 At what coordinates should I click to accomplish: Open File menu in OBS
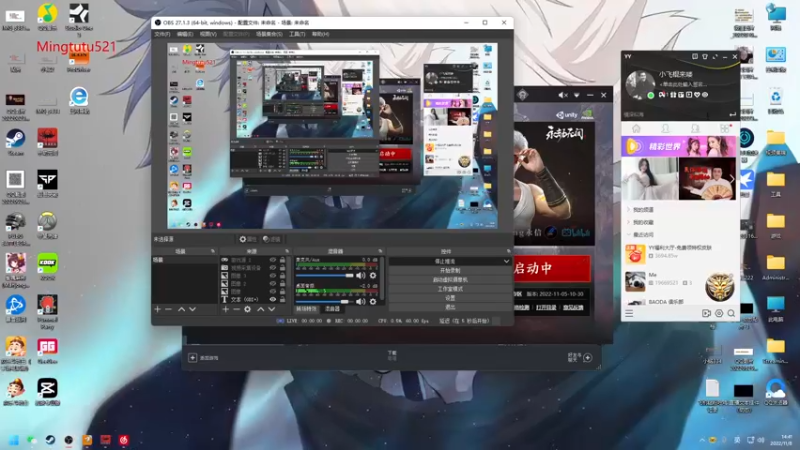point(162,34)
